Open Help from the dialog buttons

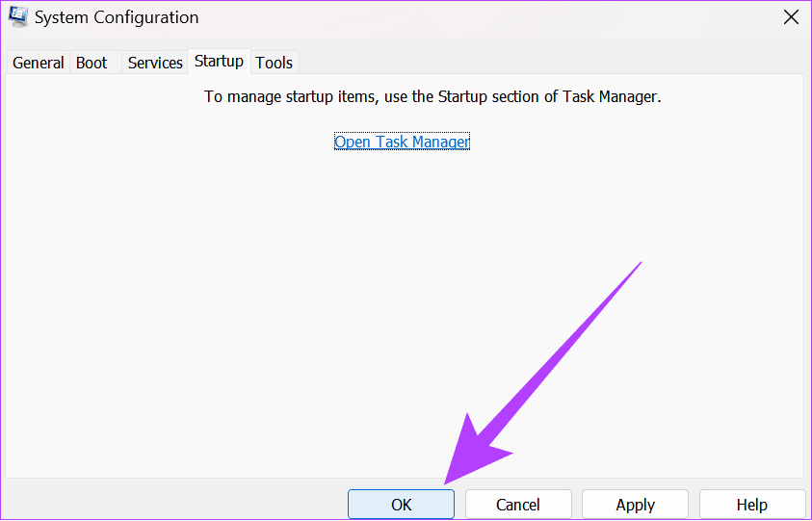(752, 505)
